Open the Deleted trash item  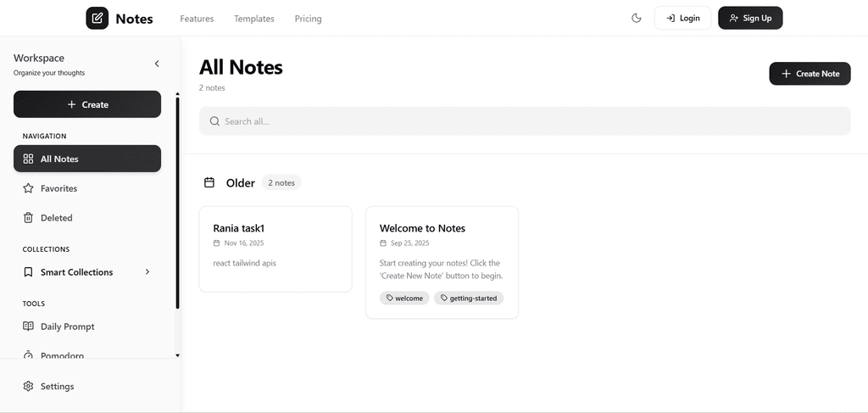28,218
